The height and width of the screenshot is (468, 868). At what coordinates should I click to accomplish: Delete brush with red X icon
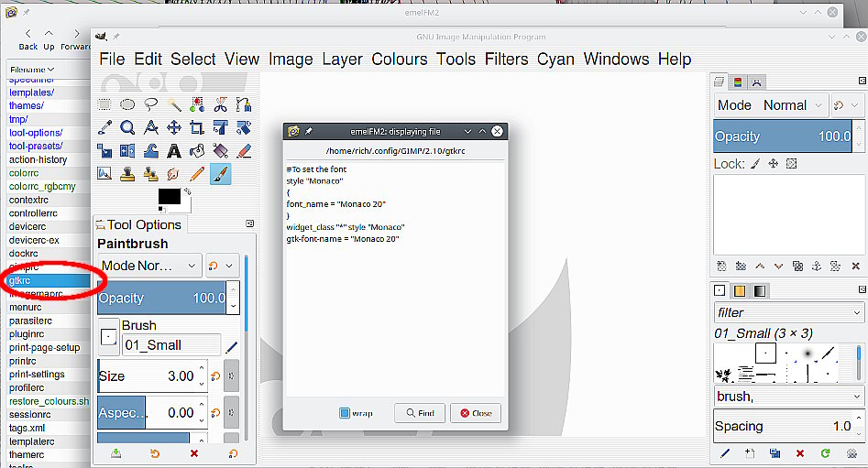[x=800, y=453]
